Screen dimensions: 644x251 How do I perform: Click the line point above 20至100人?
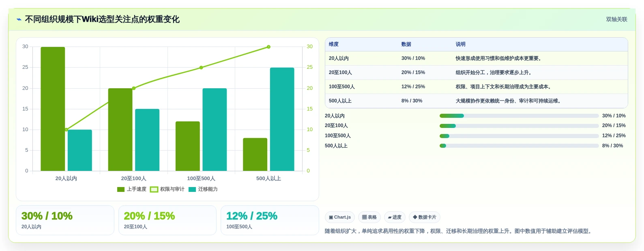pos(134,88)
